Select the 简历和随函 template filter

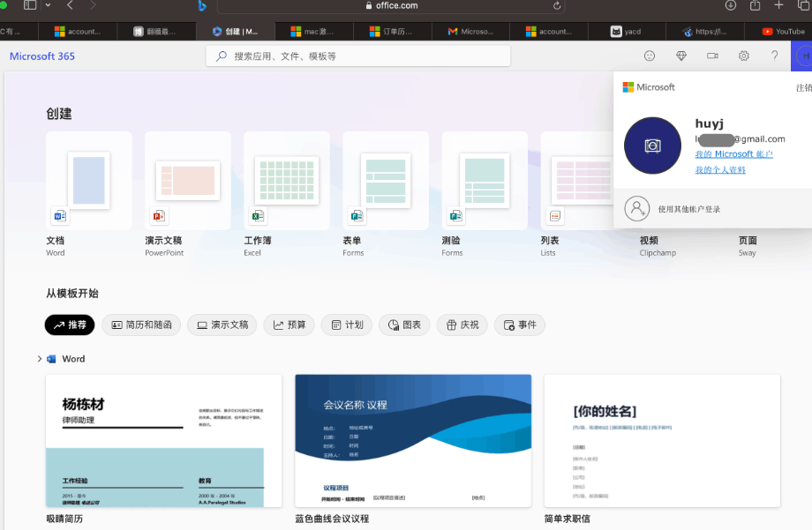pos(141,325)
